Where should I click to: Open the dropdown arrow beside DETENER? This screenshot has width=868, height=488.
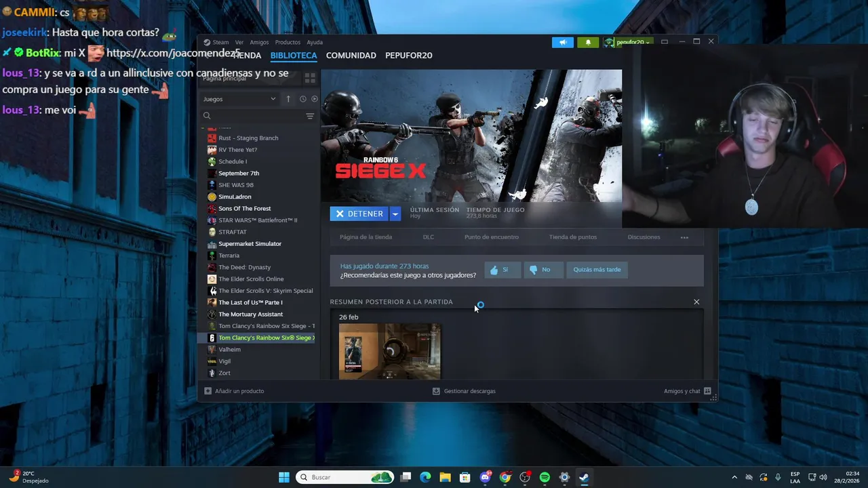point(395,213)
